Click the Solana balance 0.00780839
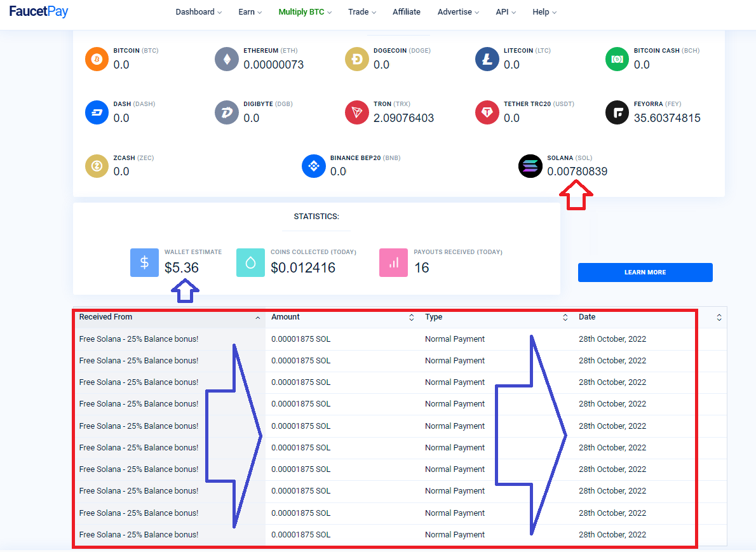Viewport: 756px width, 552px height. tap(577, 172)
